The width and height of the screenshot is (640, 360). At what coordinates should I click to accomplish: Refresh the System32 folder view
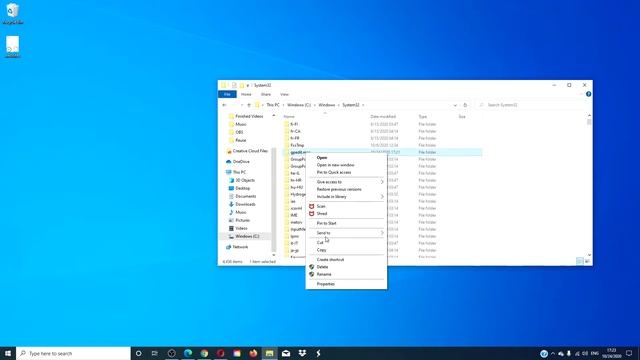[x=465, y=105]
